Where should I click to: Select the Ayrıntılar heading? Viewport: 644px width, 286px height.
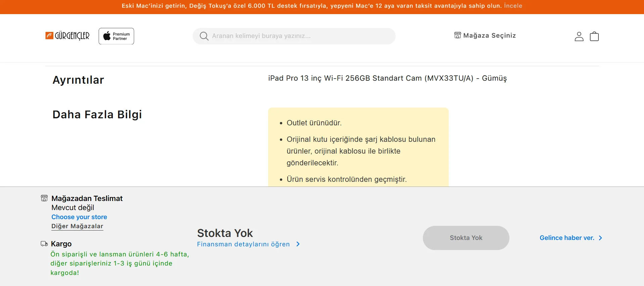(78, 80)
